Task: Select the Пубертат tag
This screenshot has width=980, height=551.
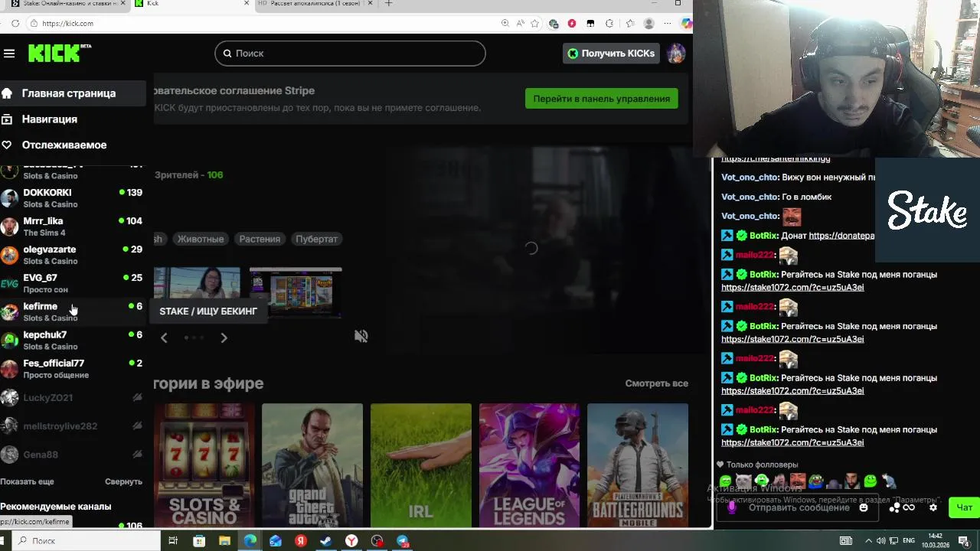Action: pos(316,239)
